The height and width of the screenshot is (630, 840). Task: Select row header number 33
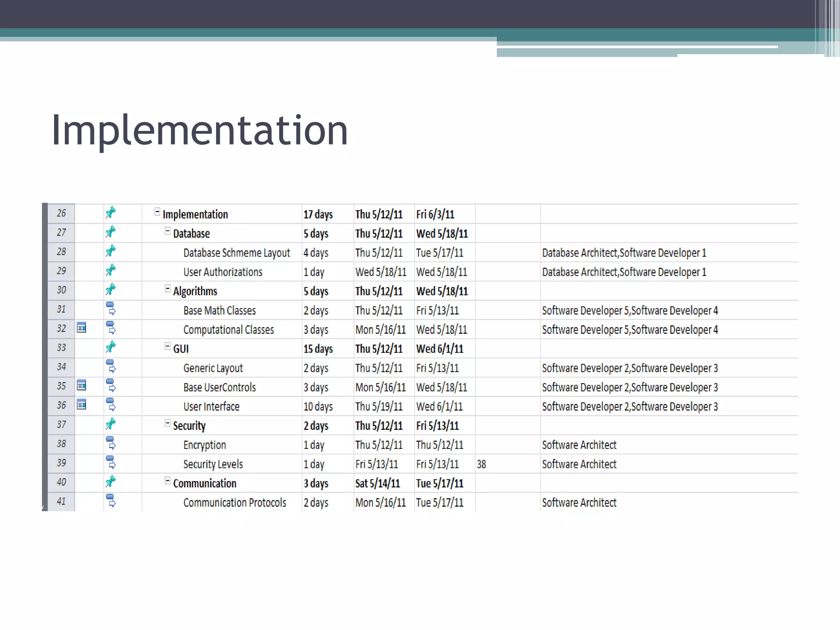tap(61, 348)
